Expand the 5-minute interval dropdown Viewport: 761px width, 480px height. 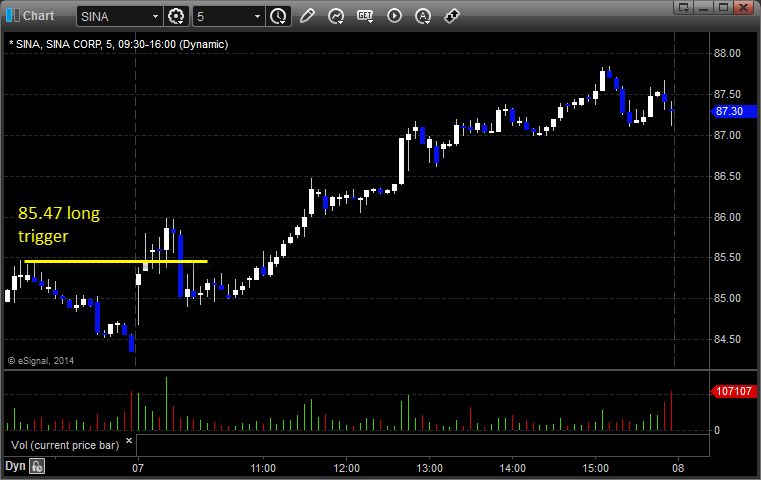(x=257, y=17)
